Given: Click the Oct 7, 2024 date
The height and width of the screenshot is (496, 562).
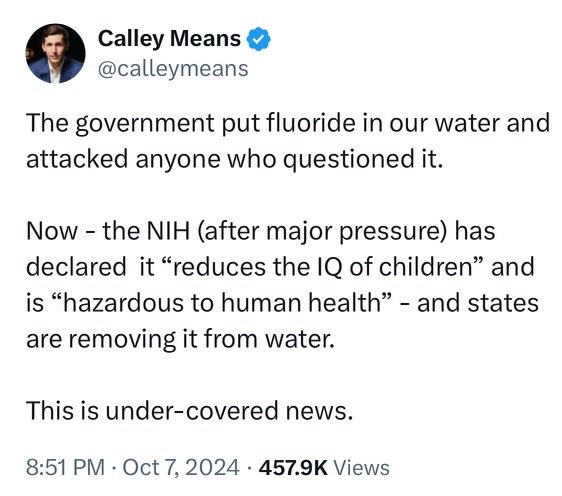Looking at the screenshot, I should (181, 468).
